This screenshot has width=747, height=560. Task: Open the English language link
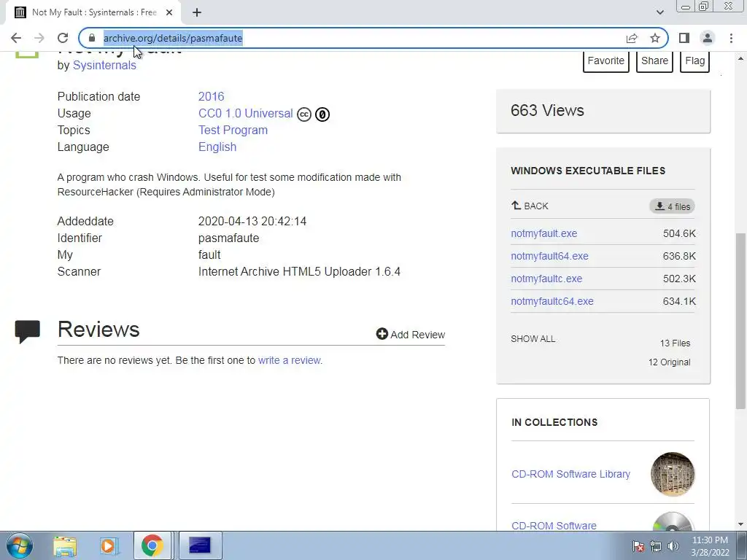(x=217, y=147)
